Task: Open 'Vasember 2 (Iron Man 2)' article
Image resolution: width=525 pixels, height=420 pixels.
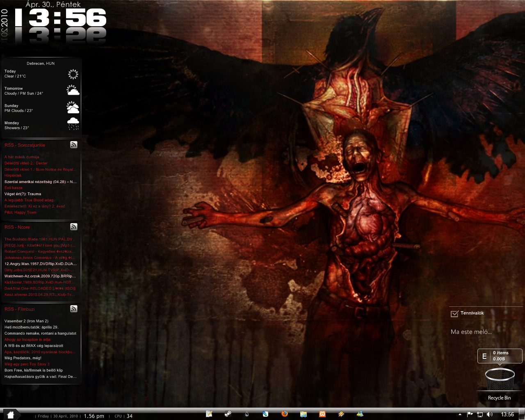Action: (x=26, y=321)
